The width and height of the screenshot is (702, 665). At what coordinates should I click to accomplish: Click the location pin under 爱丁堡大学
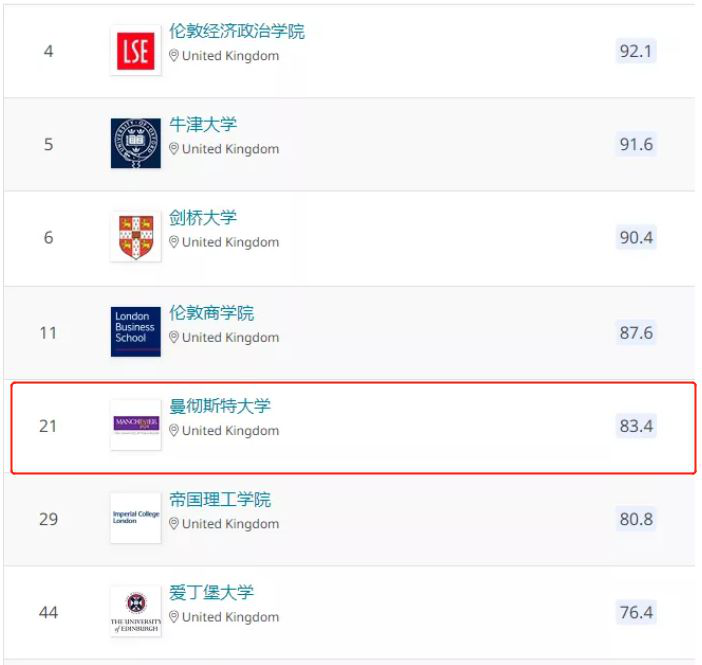pos(174,617)
